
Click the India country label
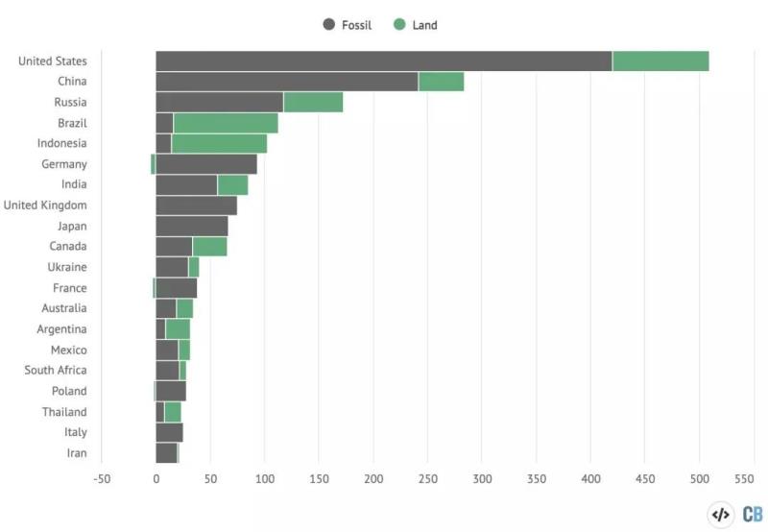pos(74,184)
